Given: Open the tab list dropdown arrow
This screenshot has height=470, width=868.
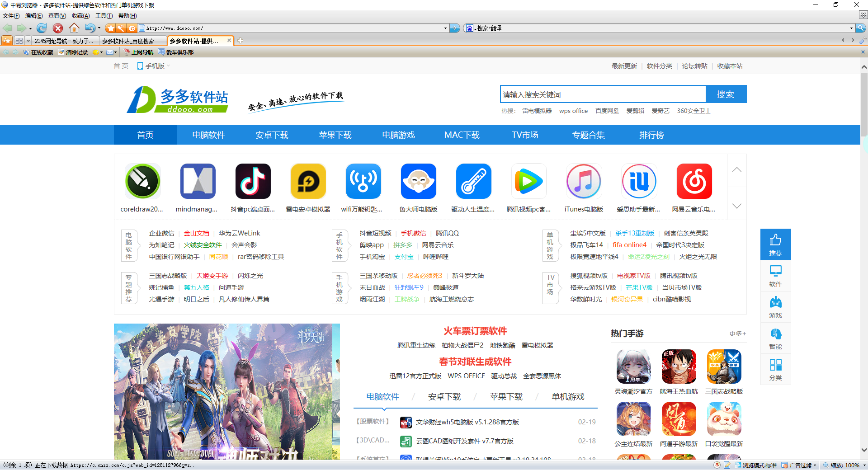Looking at the screenshot, I should [28, 41].
